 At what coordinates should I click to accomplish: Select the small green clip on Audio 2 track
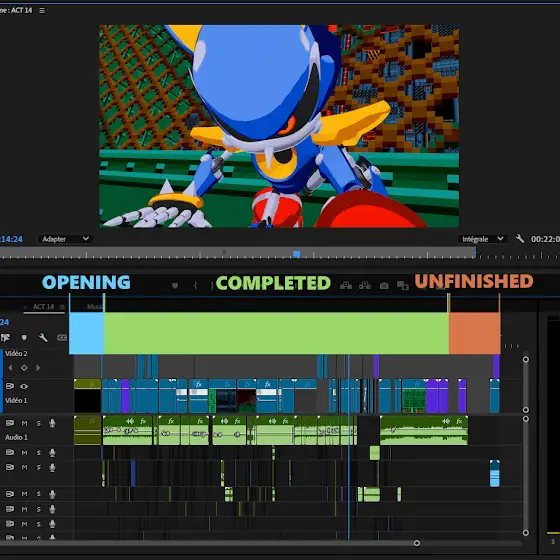(x=375, y=453)
